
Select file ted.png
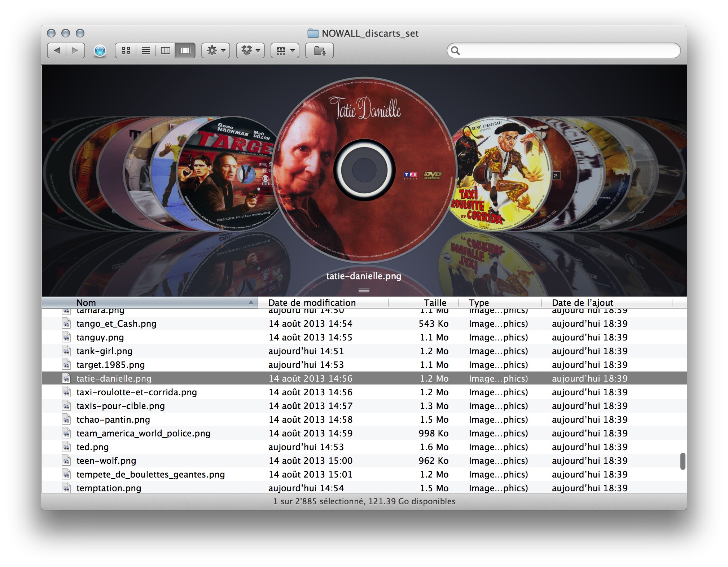(364, 447)
